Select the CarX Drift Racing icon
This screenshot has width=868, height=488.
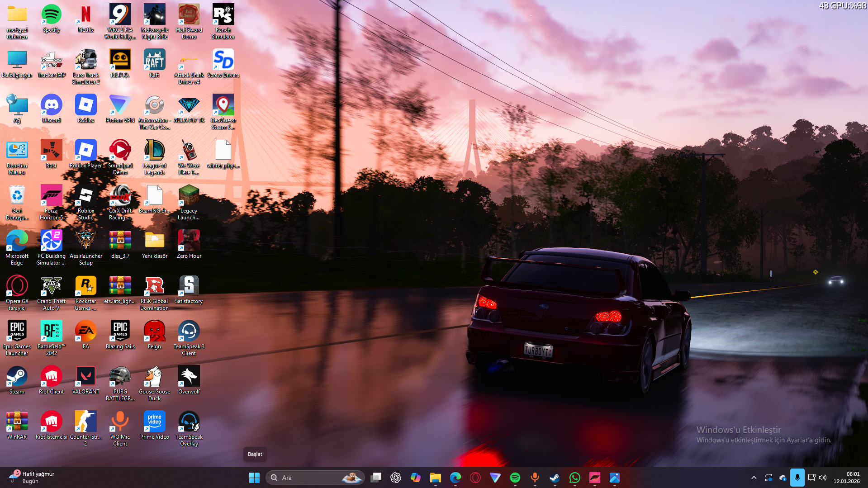tap(120, 203)
